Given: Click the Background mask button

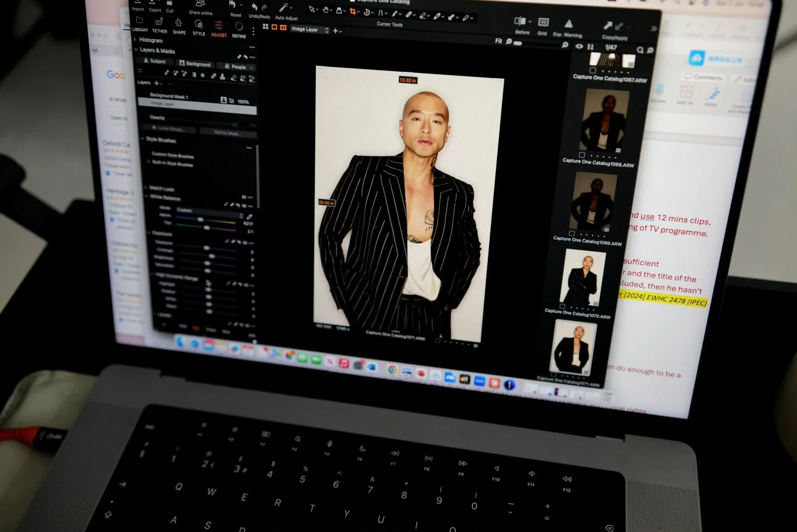Looking at the screenshot, I should [x=195, y=64].
